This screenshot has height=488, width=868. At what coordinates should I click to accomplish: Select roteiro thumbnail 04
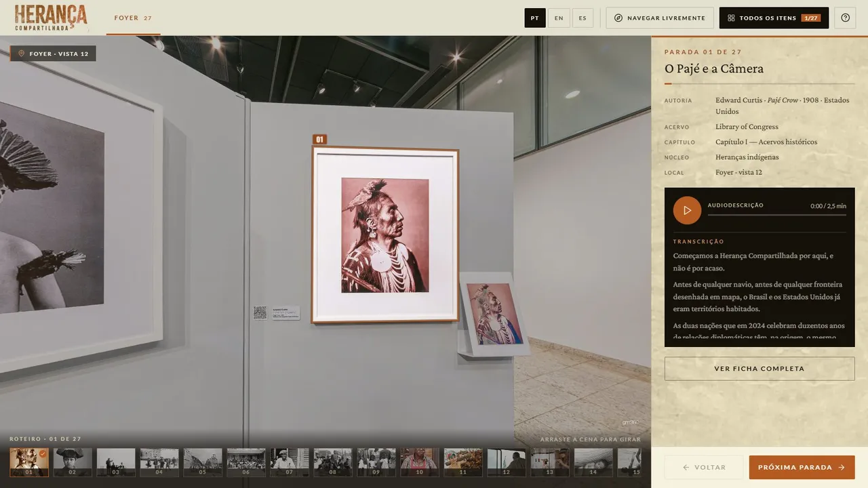pos(159,462)
